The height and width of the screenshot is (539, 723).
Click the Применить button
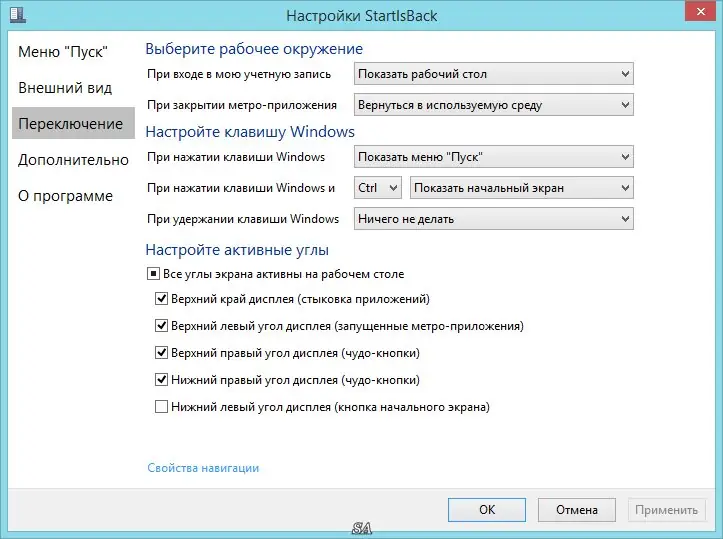666,509
